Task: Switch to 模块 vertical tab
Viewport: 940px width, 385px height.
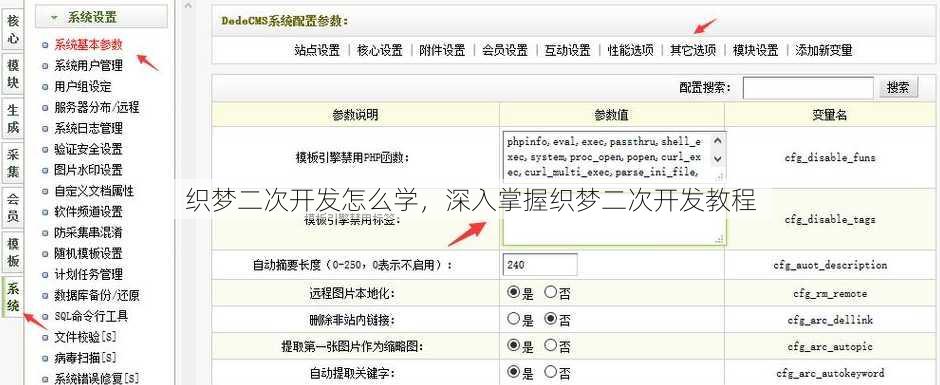Action: (x=13, y=74)
